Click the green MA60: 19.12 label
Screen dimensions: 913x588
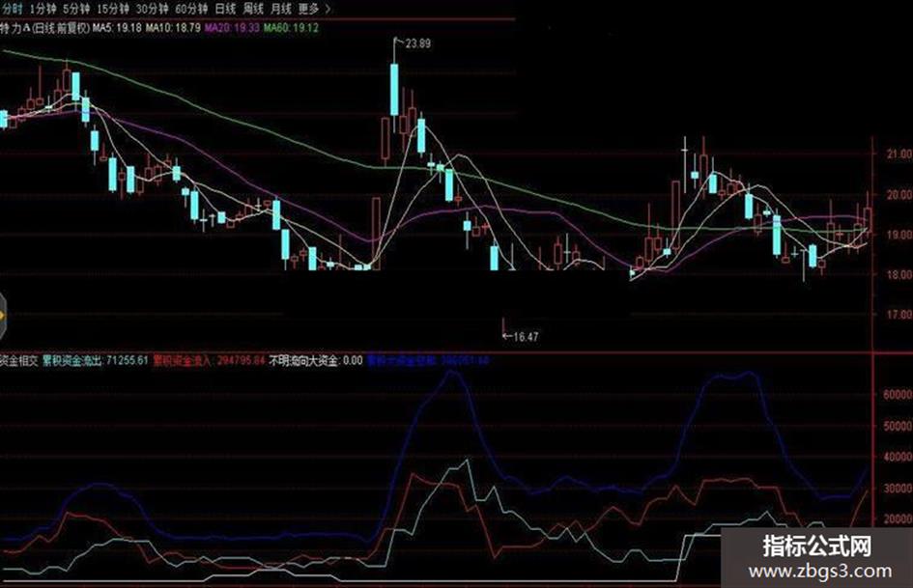(291, 27)
